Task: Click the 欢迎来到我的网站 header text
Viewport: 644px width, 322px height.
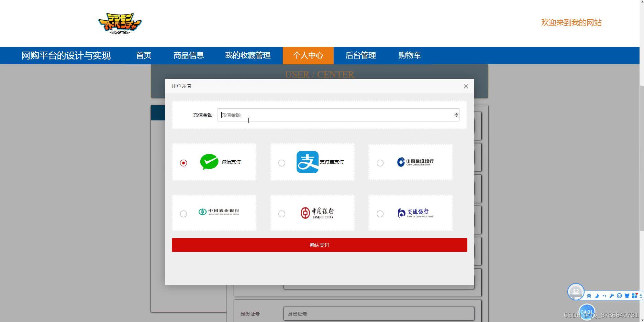Action: (571, 23)
